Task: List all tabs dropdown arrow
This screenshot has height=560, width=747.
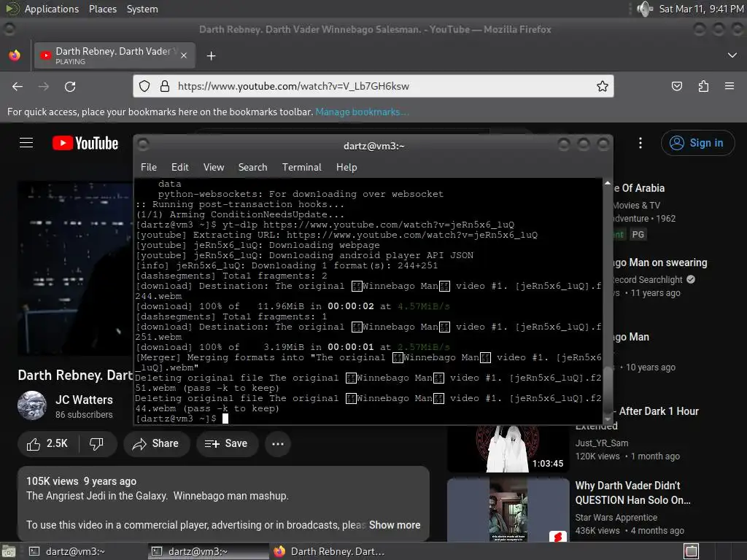Action: click(732, 55)
